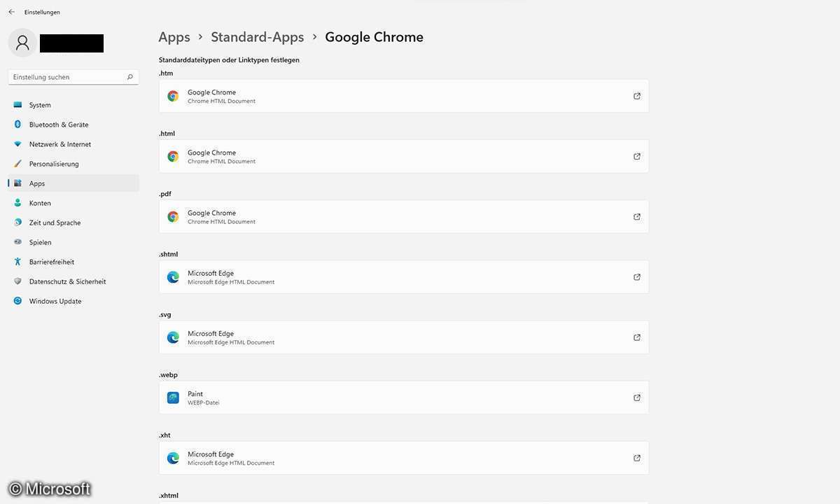This screenshot has width=840, height=504.
Task: Click Chrome icon in .pdf row
Action: [x=173, y=217]
